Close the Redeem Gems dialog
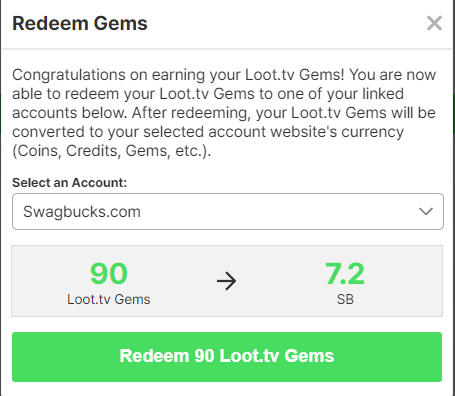This screenshot has height=396, width=455. pyautogui.click(x=434, y=23)
